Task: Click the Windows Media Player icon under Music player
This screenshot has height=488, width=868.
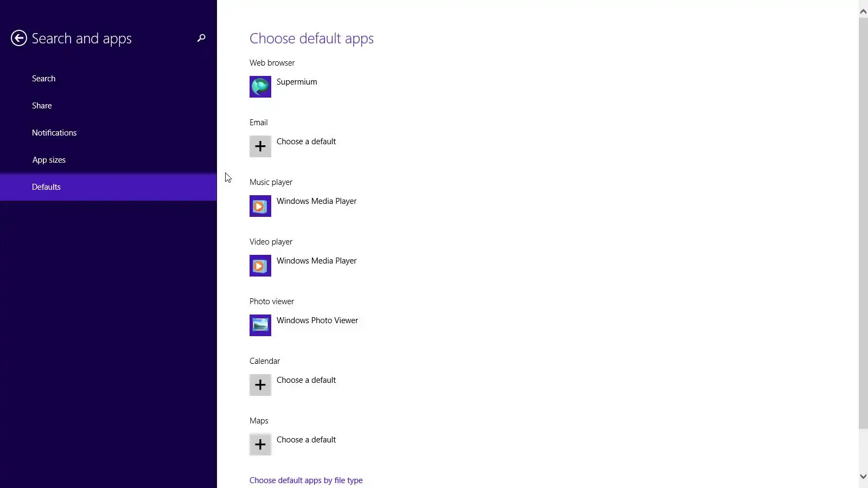Action: tap(260, 206)
